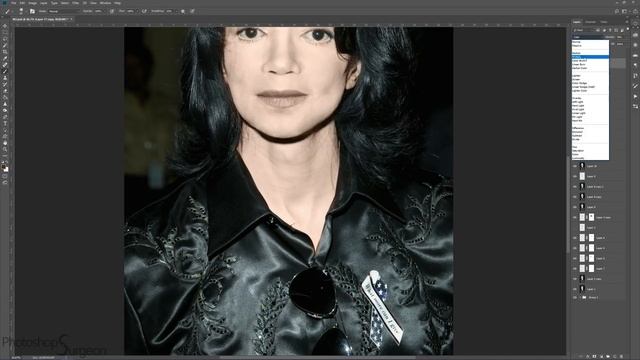
Task: Select the Eraser tool
Action: [x=5, y=91]
